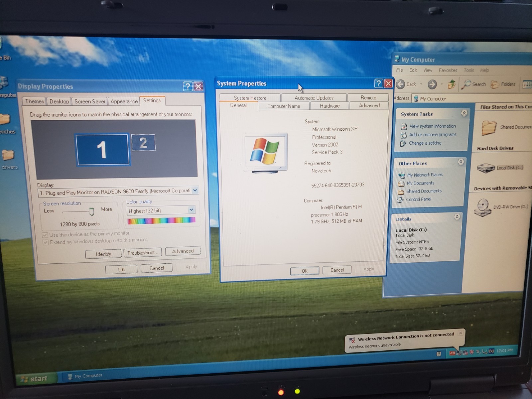Switch to System Restore tab
Screen dimensions: 532x399
(250, 98)
